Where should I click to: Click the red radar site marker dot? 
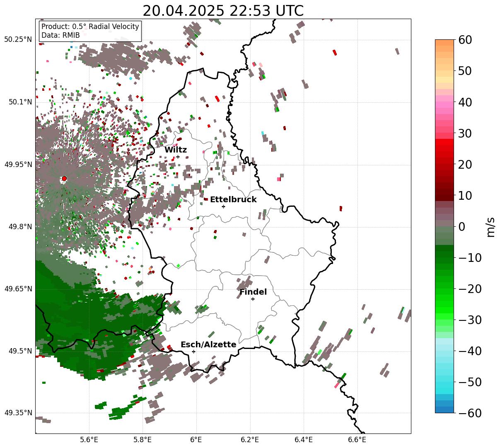click(x=64, y=179)
